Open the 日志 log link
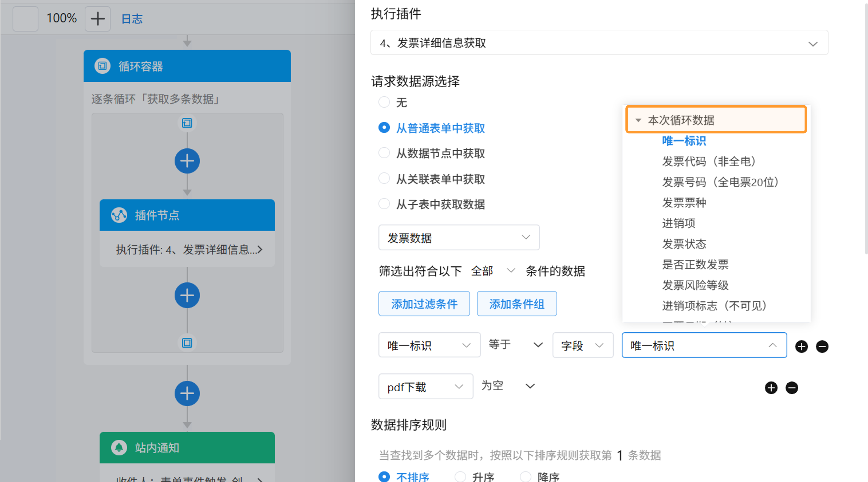 (132, 19)
